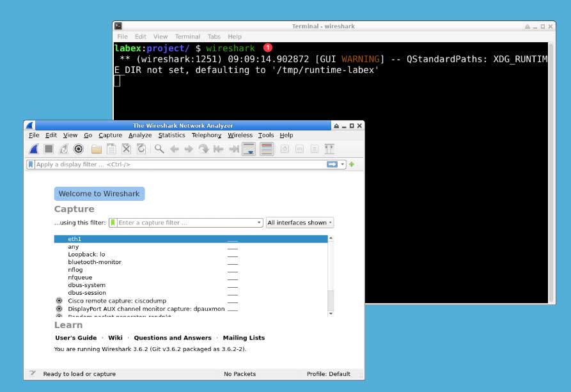Open Wireshark Help menu
This screenshot has width=571, height=392.
(286, 135)
